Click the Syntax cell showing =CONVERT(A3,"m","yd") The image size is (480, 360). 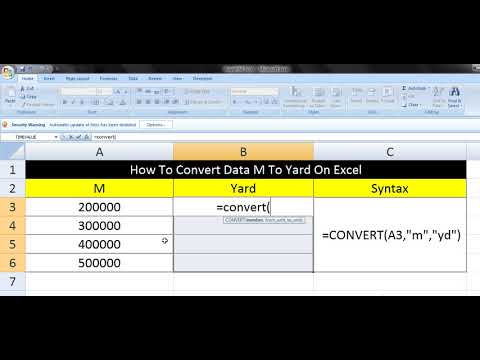click(390, 235)
